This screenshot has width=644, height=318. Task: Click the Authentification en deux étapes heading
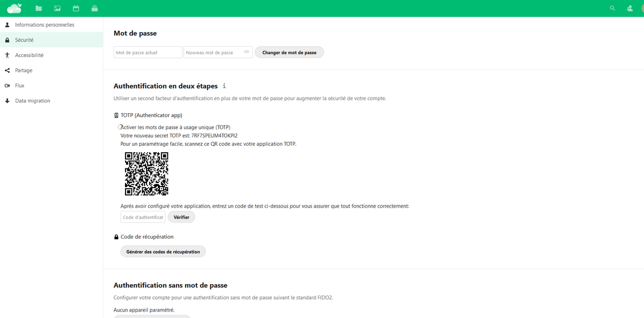coord(166,86)
